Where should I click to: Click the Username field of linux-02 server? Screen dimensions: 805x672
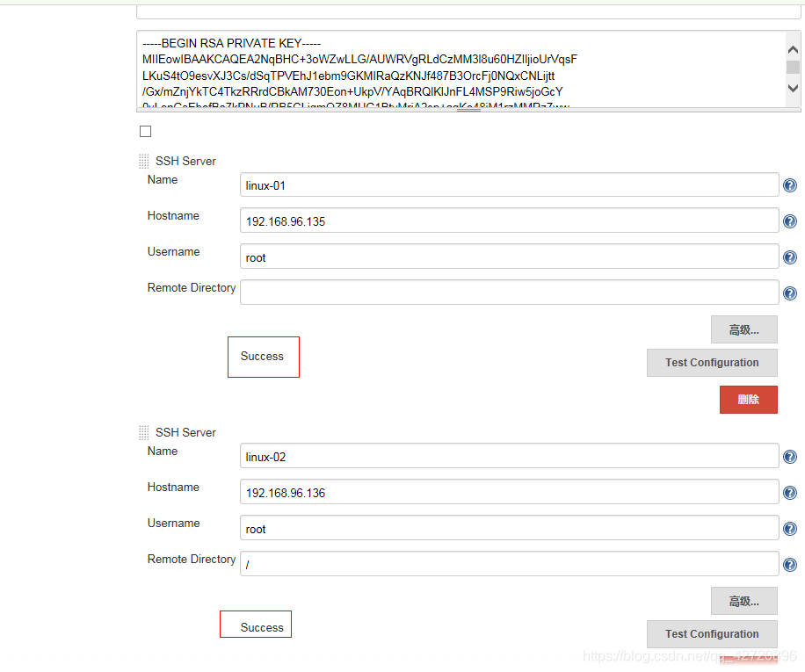tap(510, 528)
